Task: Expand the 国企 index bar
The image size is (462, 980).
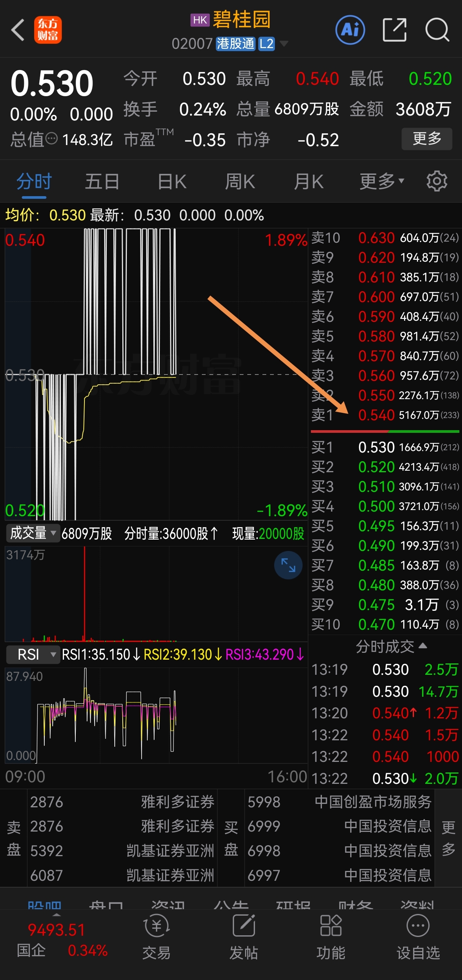Action: tap(56, 914)
